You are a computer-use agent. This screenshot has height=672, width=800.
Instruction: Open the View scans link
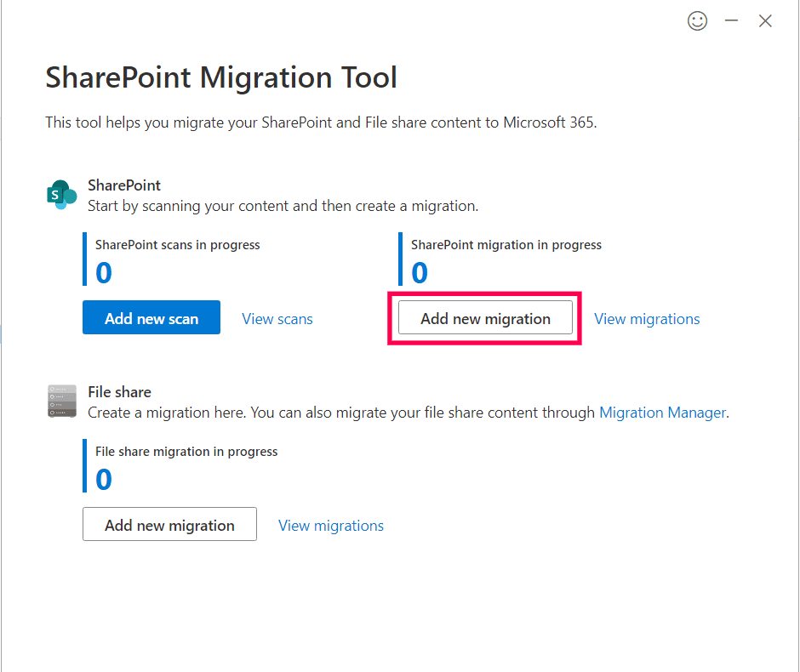pos(277,319)
